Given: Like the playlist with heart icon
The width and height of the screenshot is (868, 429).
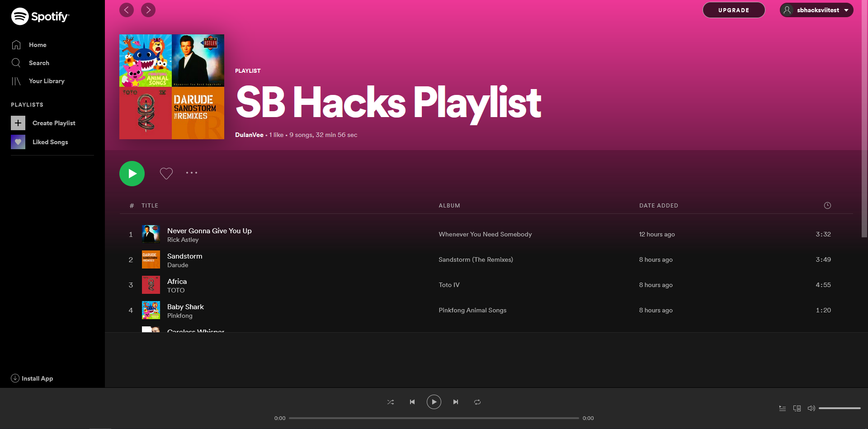Looking at the screenshot, I should coord(166,173).
